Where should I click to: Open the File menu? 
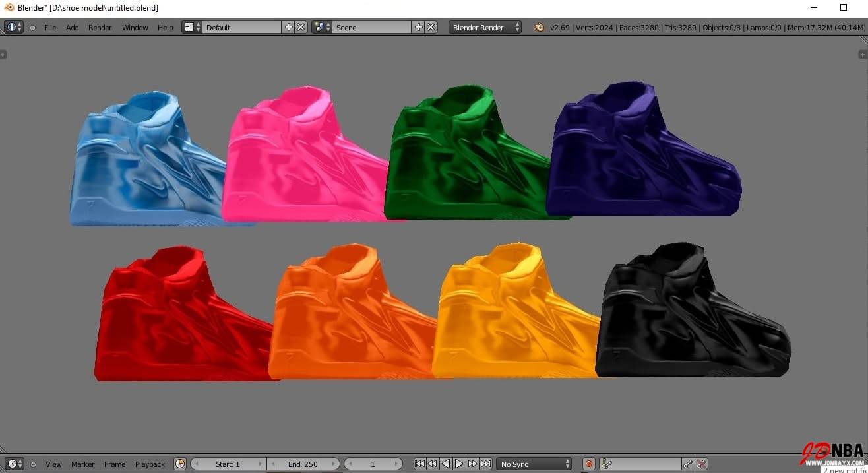[x=50, y=28]
